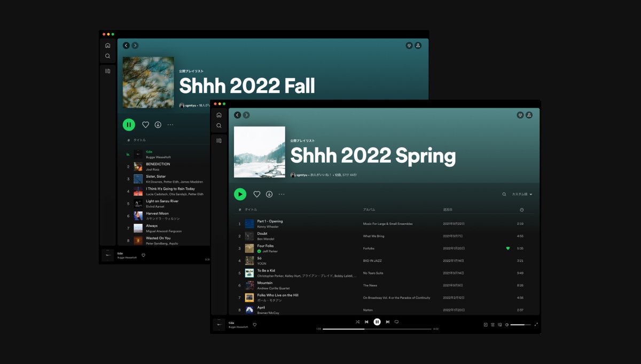The image size is (641, 364).
Task: Select BENEDICTION track in Fall window
Action: pyautogui.click(x=167, y=167)
